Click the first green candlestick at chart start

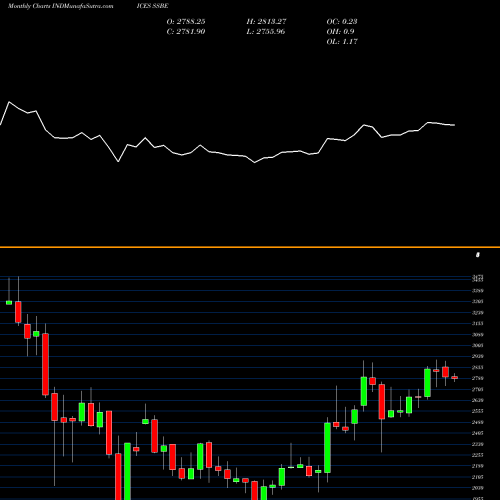click(9, 303)
